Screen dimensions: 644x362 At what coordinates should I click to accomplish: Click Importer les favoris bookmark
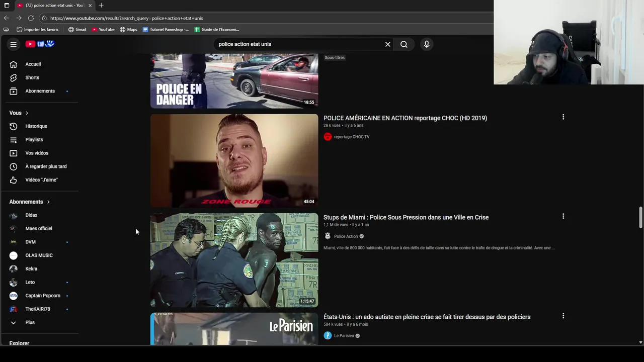coord(38,30)
